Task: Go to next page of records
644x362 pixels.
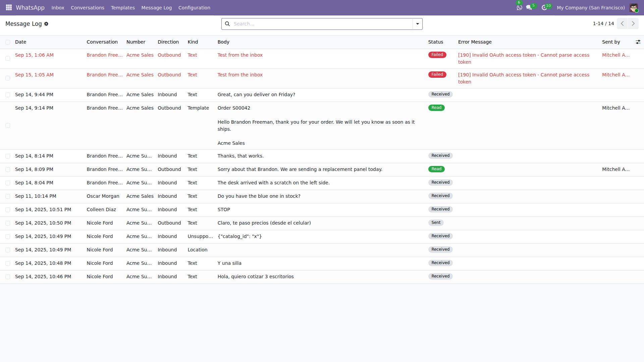Action: click(x=633, y=23)
